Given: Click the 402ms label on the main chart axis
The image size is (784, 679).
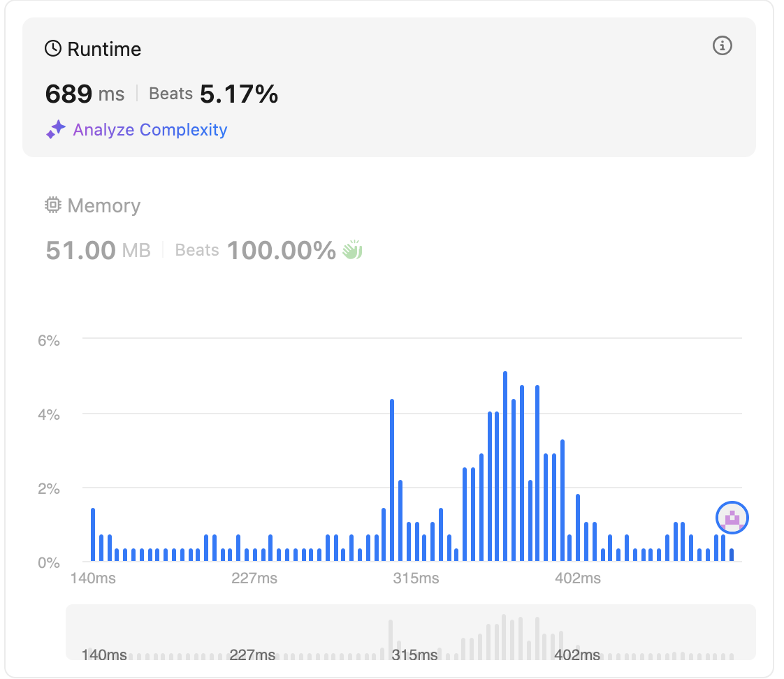Looking at the screenshot, I should 577,579.
